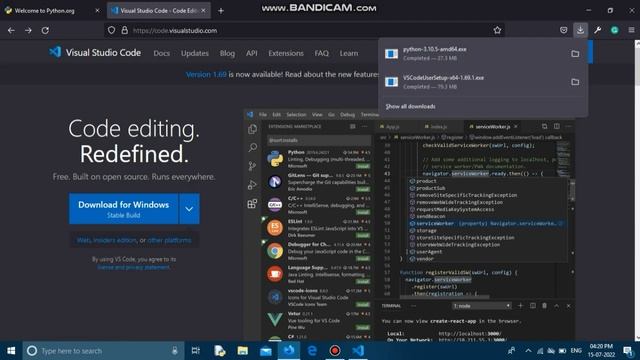Show VSCodeUserSetup file in folder
The height and width of the screenshot is (360, 640).
pyautogui.click(x=575, y=82)
